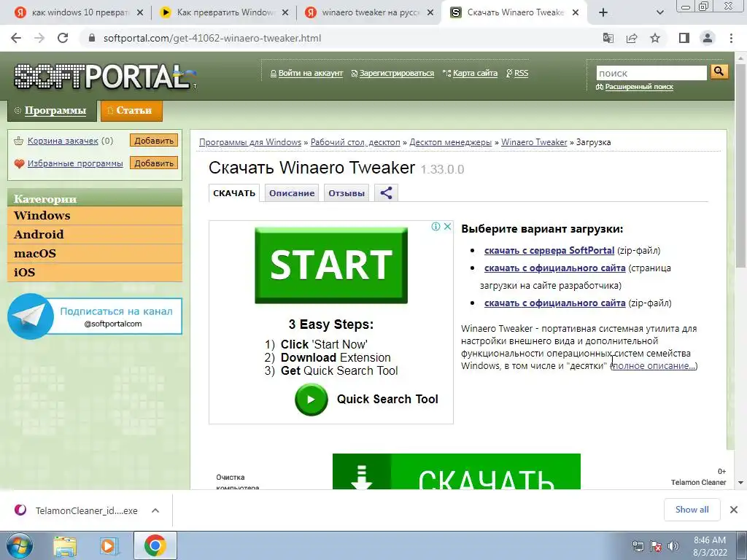Image resolution: width=747 pixels, height=560 pixels.
Task: Close the 'Скачать Winaero Tweake' tab
Action: (576, 13)
